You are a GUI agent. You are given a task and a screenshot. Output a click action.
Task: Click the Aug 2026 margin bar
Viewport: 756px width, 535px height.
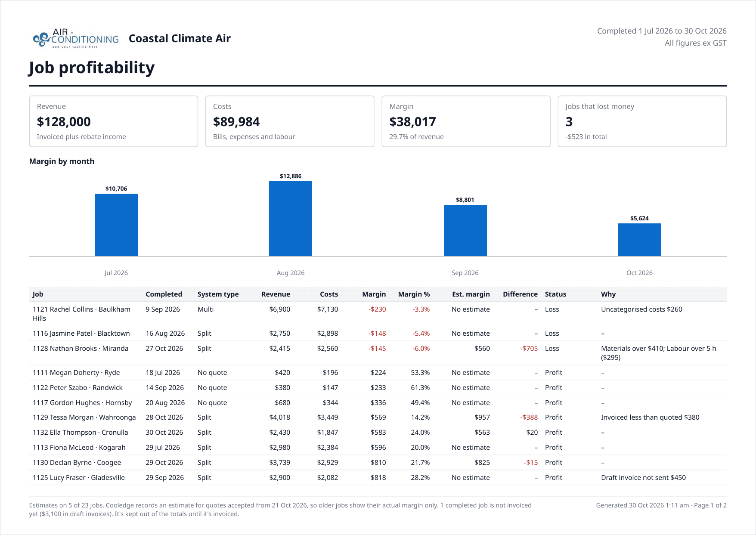click(x=291, y=218)
